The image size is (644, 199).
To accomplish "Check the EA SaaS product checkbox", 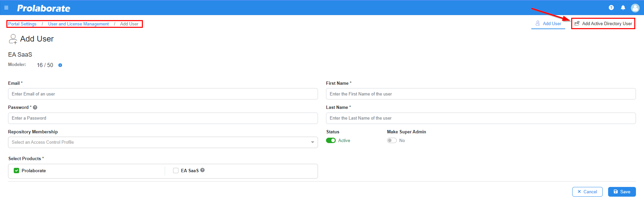I will pos(176,171).
